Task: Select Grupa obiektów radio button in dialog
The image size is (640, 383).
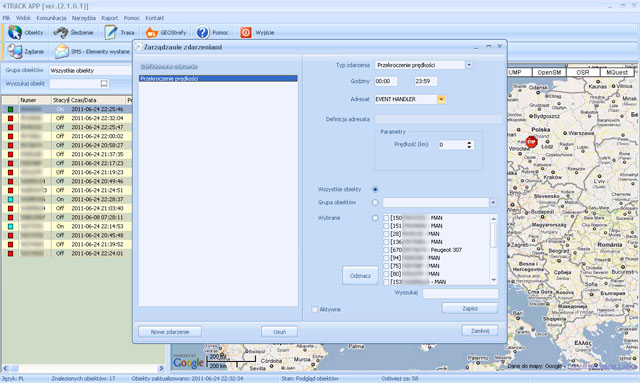Action: [x=375, y=203]
